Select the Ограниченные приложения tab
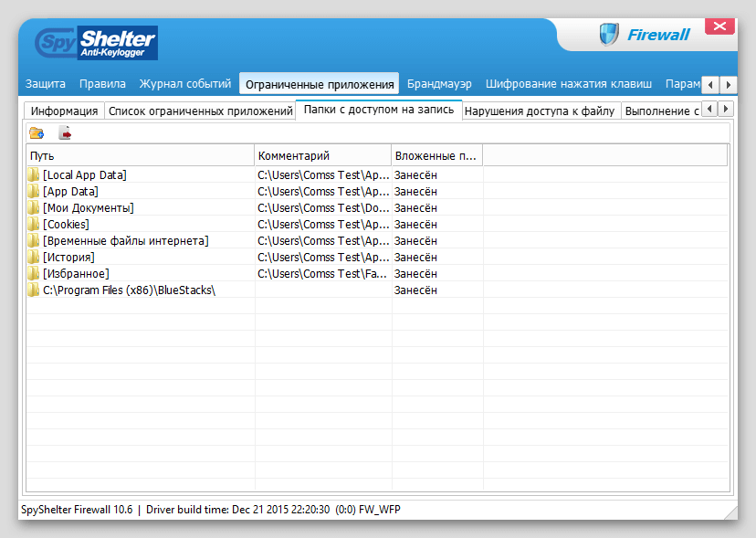 [320, 84]
